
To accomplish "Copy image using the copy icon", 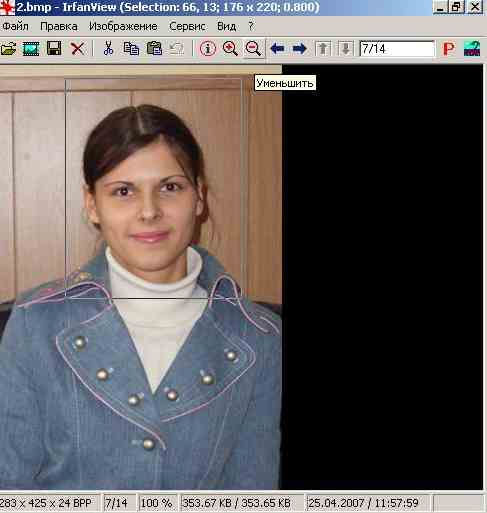I will pos(131,49).
